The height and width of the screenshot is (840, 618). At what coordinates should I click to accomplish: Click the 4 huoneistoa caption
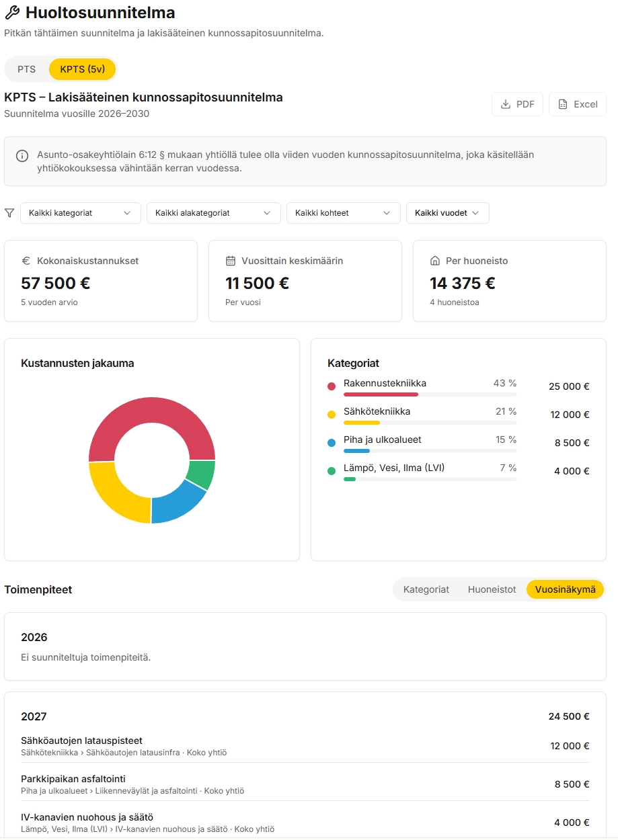[x=455, y=302]
